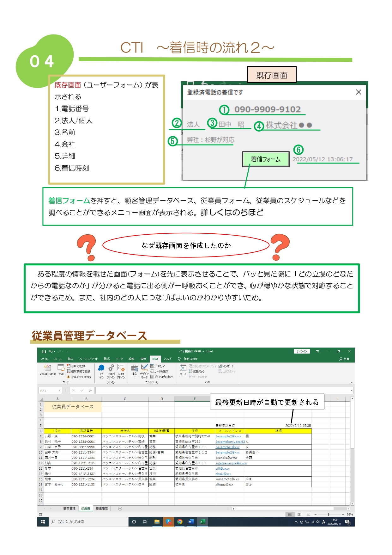Click the ソース (XML Source) icon

[183, 369]
